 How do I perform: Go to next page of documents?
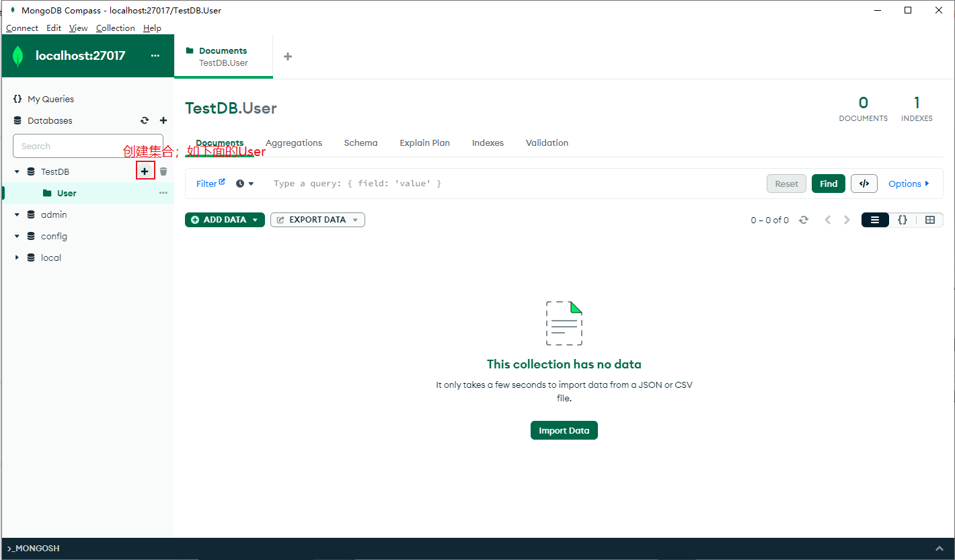point(847,220)
